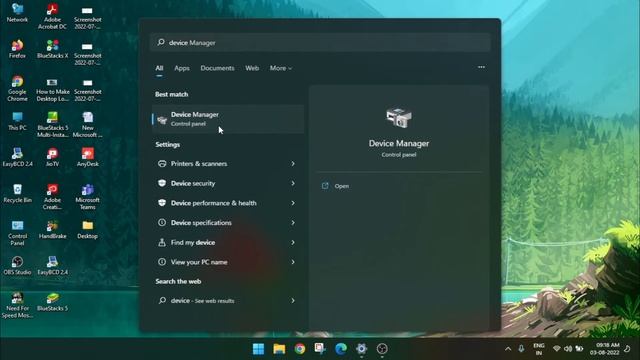Expand the More filter dropdown
Viewport: 640px width, 360px height.
tap(281, 68)
